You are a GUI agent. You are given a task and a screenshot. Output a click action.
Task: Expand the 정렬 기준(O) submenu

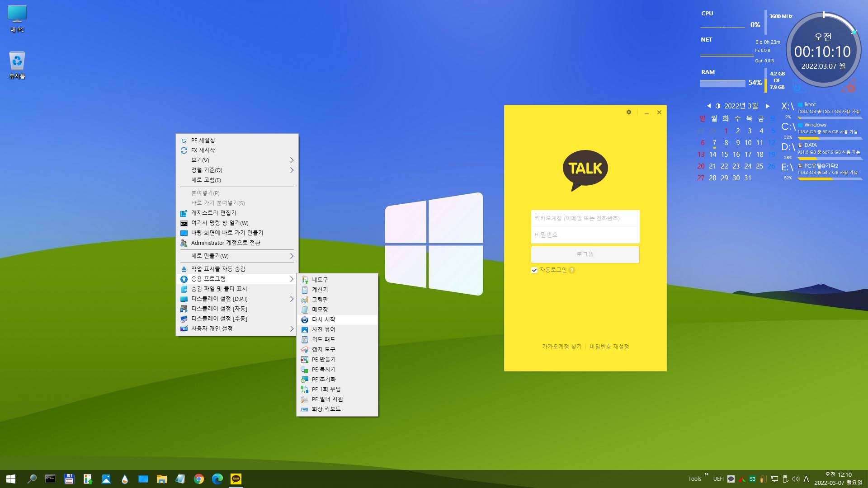[x=237, y=170]
